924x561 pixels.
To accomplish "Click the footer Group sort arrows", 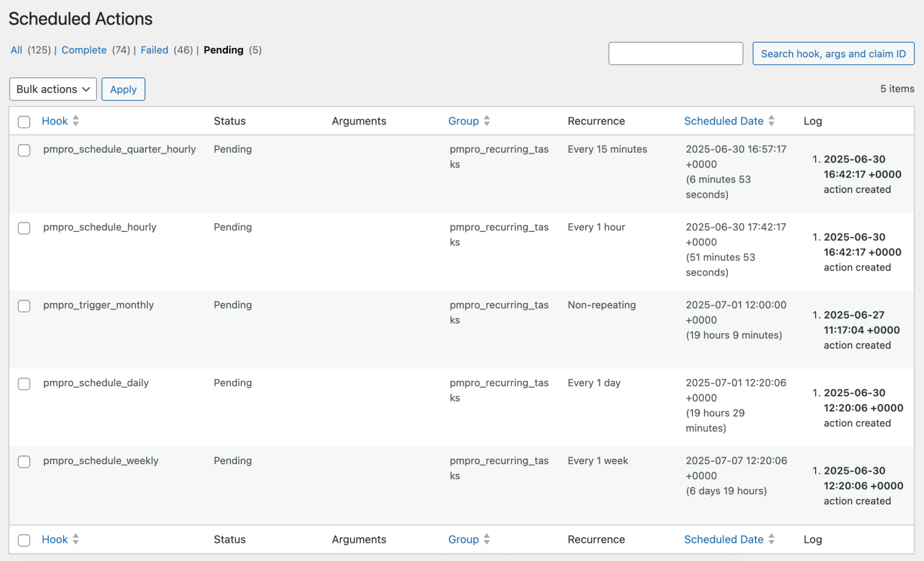I will click(487, 539).
